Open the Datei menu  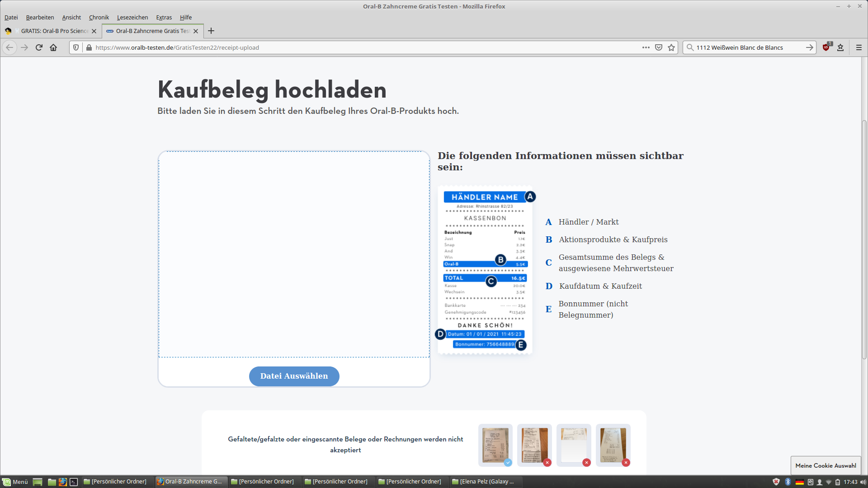coord(11,17)
